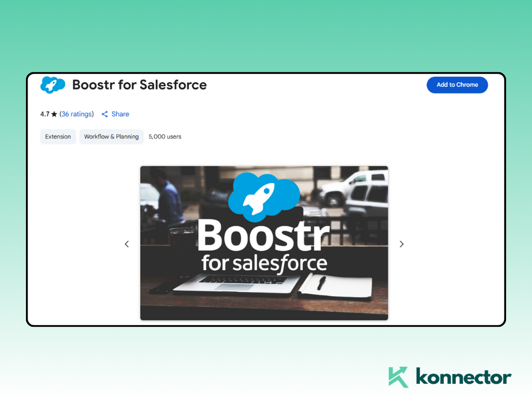Screen dimensions: 532x399
Task: Show the previous screenshot with the left arrow
Action: (x=127, y=244)
